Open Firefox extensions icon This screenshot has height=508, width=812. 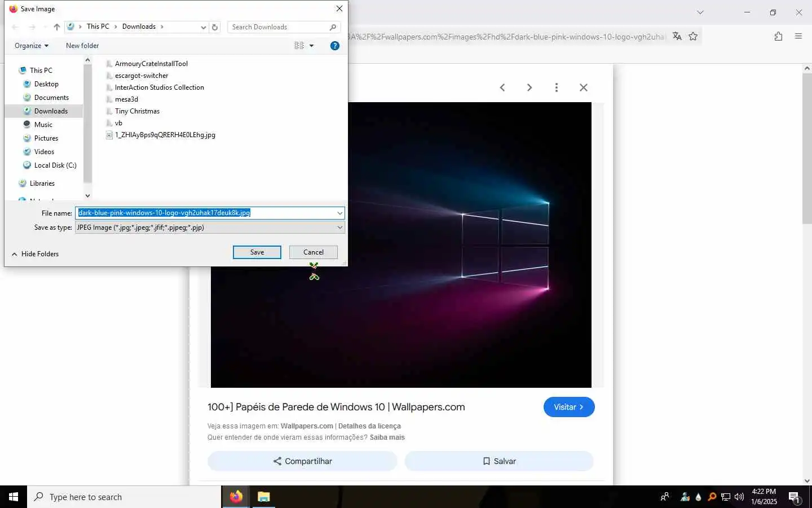tap(778, 36)
